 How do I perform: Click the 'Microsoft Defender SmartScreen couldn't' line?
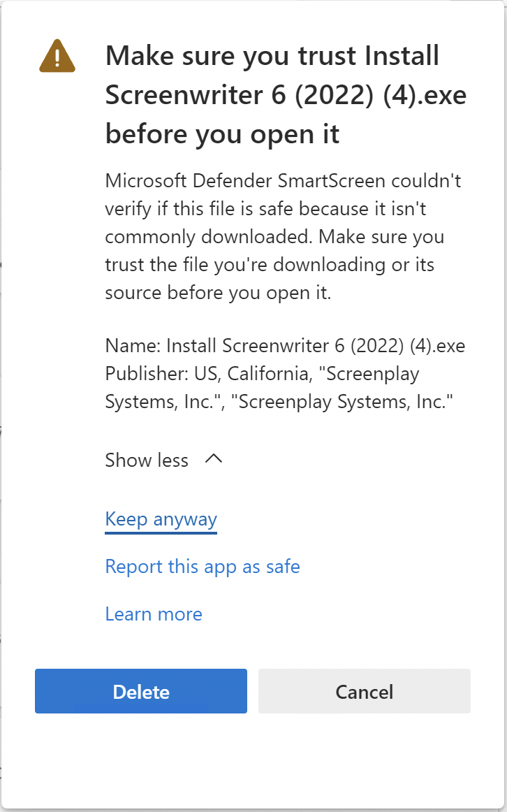point(283,181)
